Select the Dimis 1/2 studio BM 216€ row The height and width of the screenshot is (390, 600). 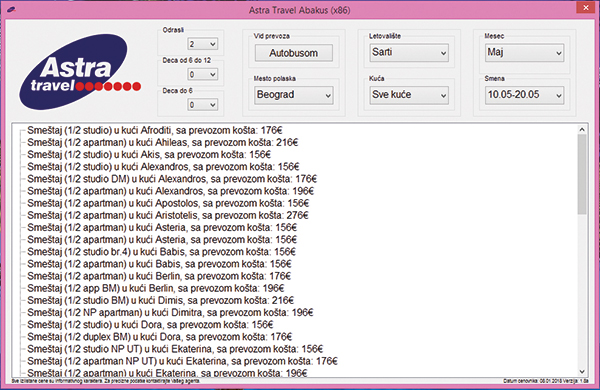[161, 300]
